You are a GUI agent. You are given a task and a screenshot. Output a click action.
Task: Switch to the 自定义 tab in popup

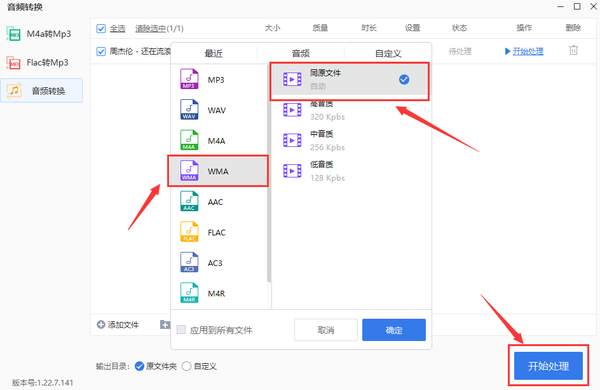388,54
